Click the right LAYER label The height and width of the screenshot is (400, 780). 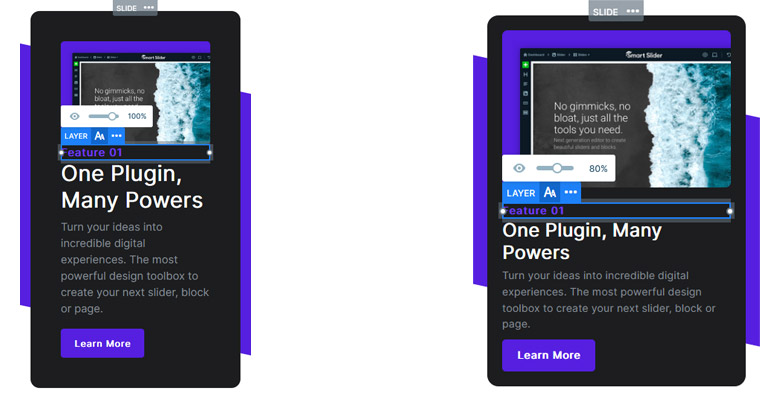coord(521,193)
